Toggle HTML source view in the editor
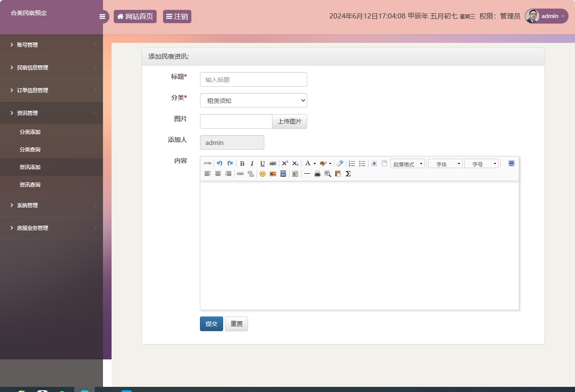Image resolution: width=575 pixels, height=392 pixels. tap(208, 163)
